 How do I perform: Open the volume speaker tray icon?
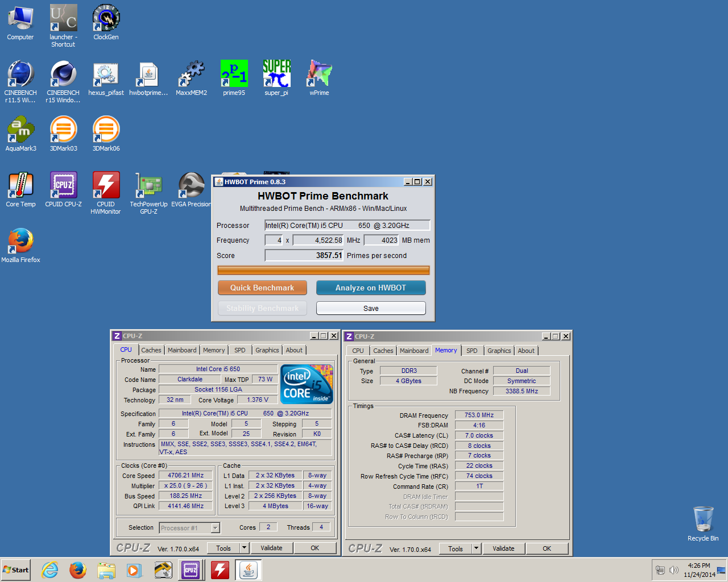[674, 570]
